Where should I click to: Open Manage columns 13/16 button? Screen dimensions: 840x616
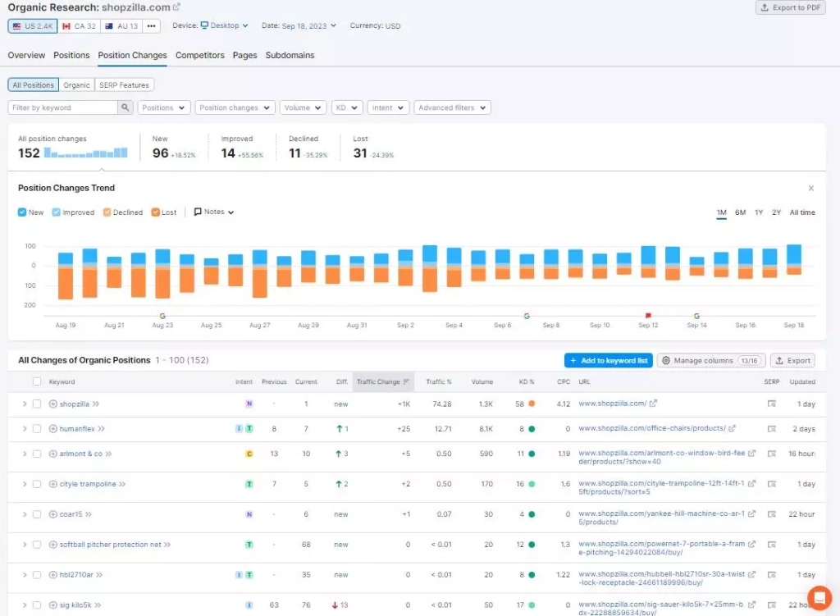(711, 360)
